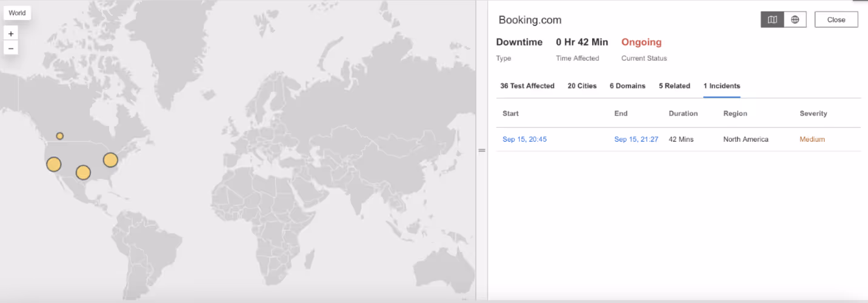This screenshot has height=303, width=868.
Task: Click the Duration column header
Action: [x=683, y=113]
